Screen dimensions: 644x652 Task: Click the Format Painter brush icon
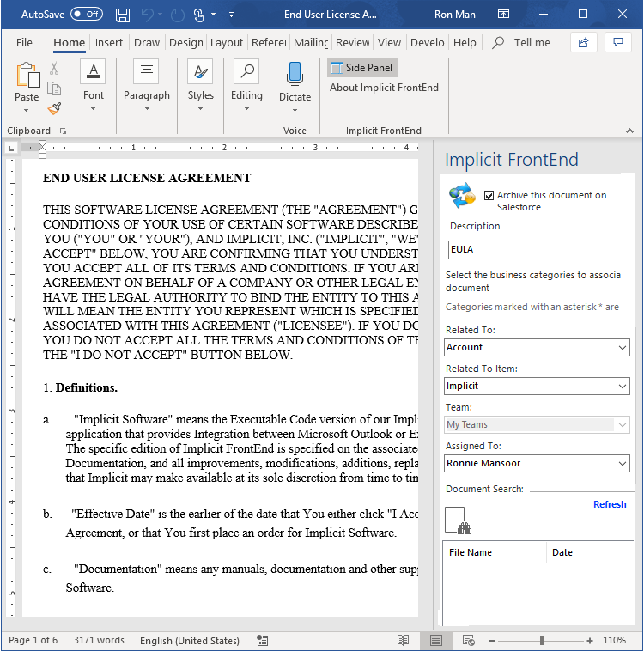(54, 108)
